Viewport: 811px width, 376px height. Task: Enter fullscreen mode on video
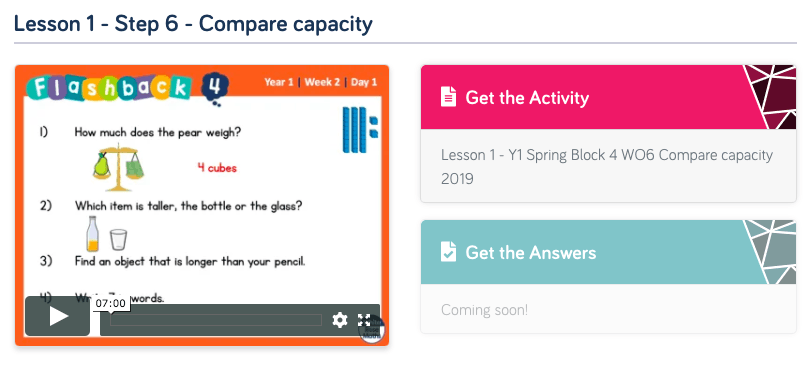364,320
